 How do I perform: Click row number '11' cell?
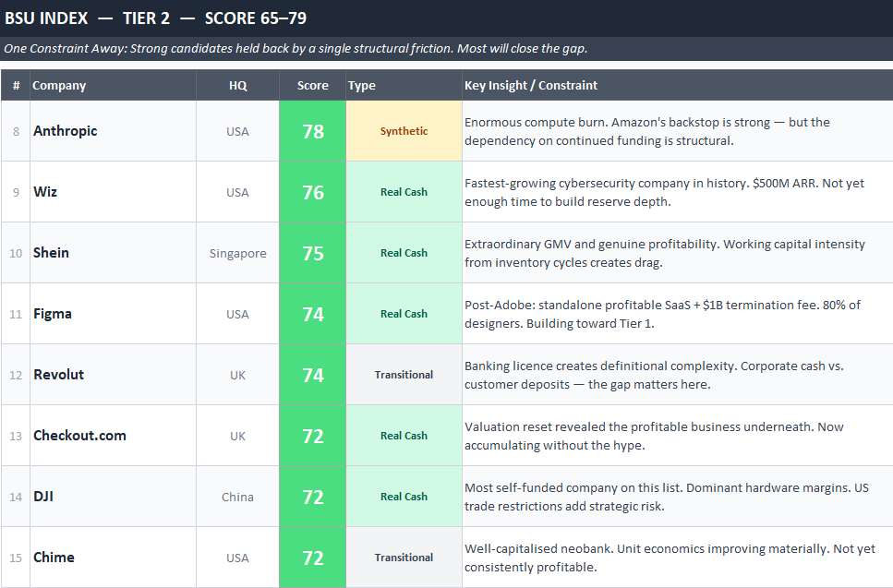tap(16, 314)
